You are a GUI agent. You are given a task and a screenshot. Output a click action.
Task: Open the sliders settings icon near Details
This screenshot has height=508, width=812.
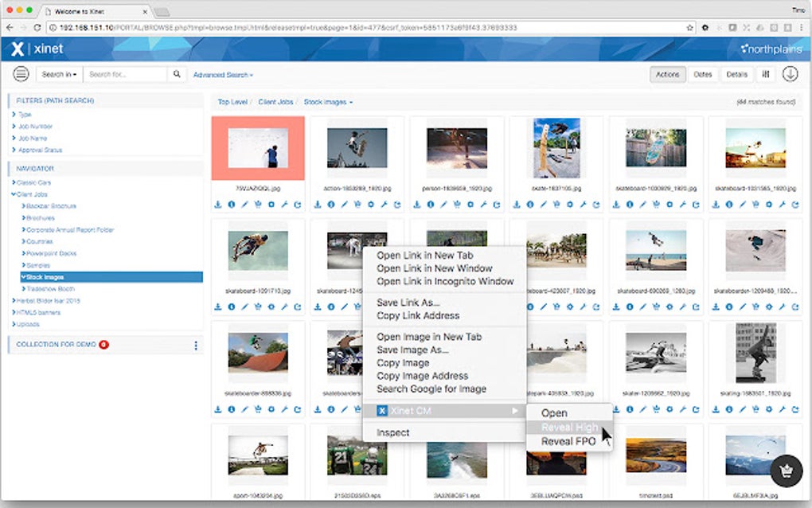click(x=765, y=75)
